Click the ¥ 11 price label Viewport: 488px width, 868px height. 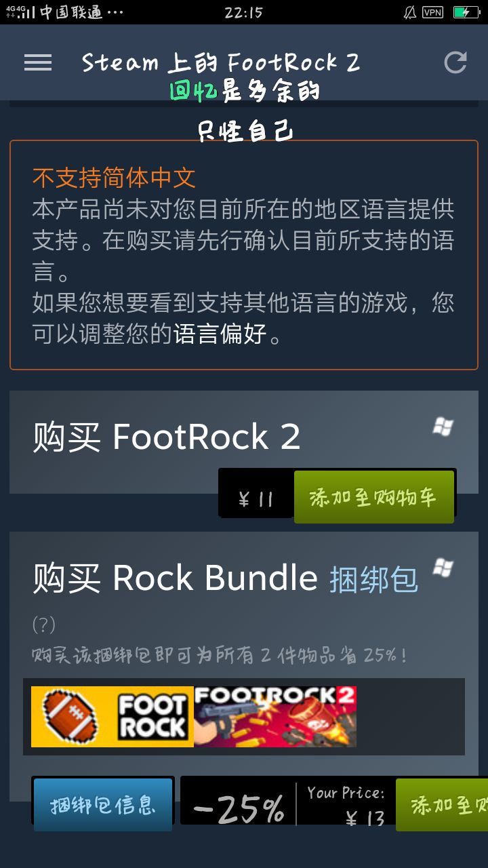click(x=256, y=500)
